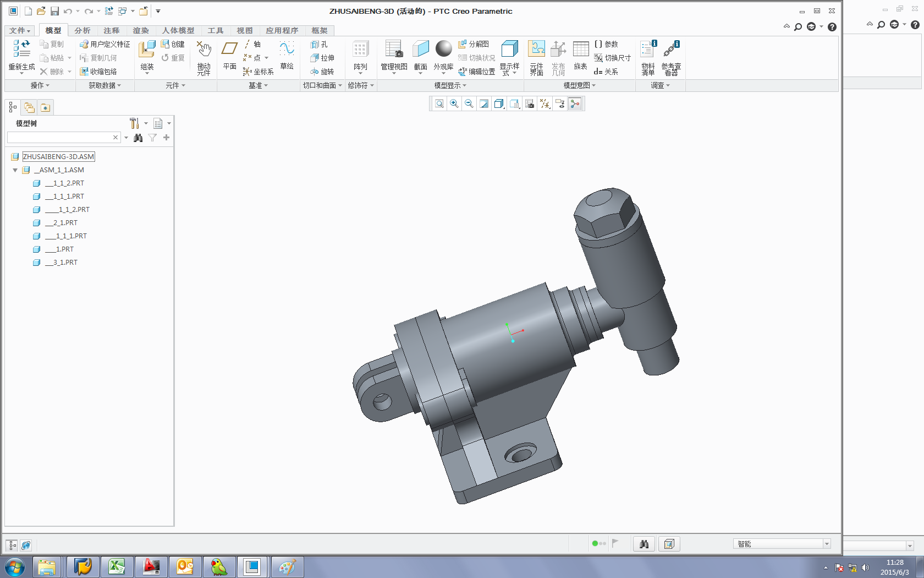Click the model tree search input field
The image size is (924, 578).
click(59, 138)
